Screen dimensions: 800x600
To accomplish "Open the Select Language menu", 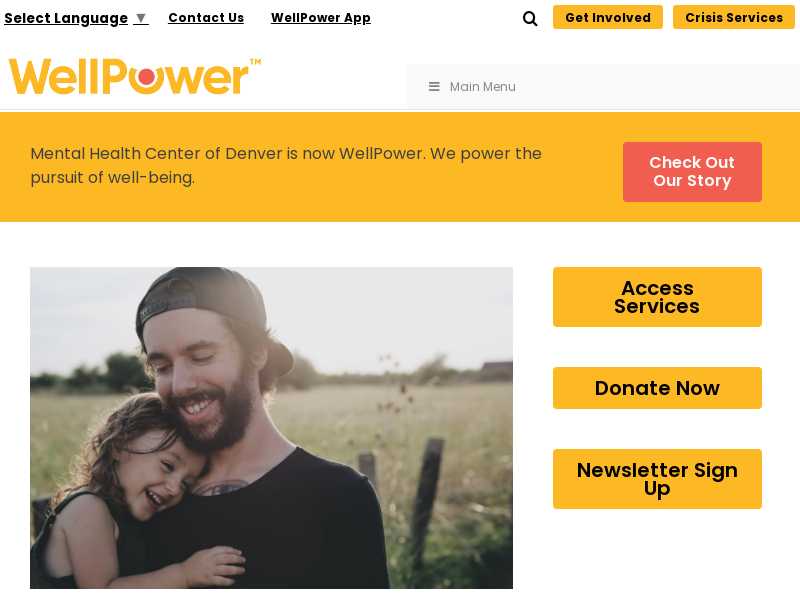I will tap(76, 18).
